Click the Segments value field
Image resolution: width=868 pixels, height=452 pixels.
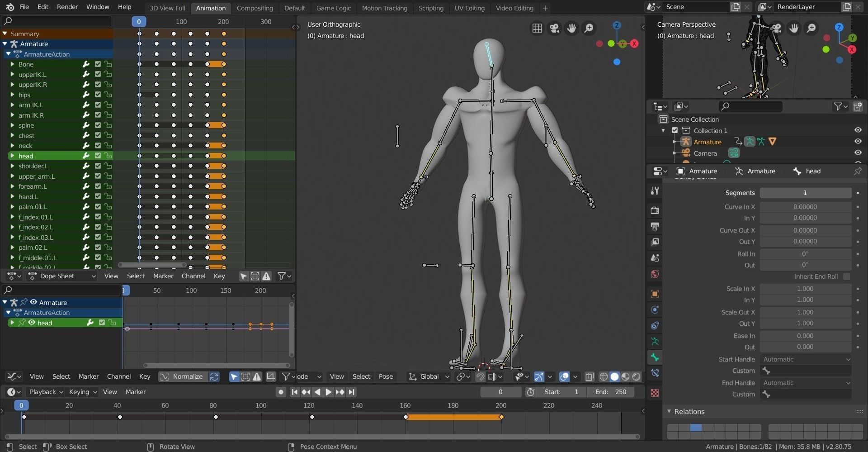[805, 193]
